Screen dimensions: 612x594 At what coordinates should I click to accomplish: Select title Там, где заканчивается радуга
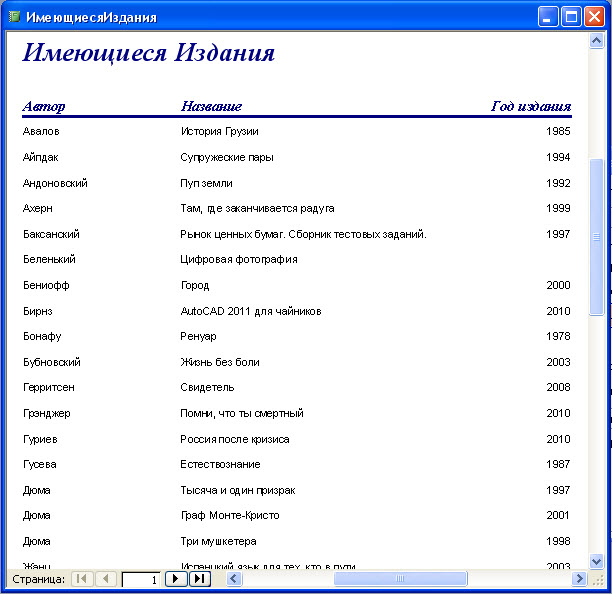tap(257, 209)
